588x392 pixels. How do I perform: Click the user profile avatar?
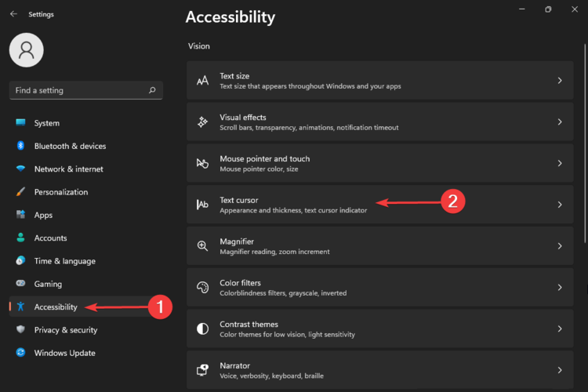[x=26, y=50]
